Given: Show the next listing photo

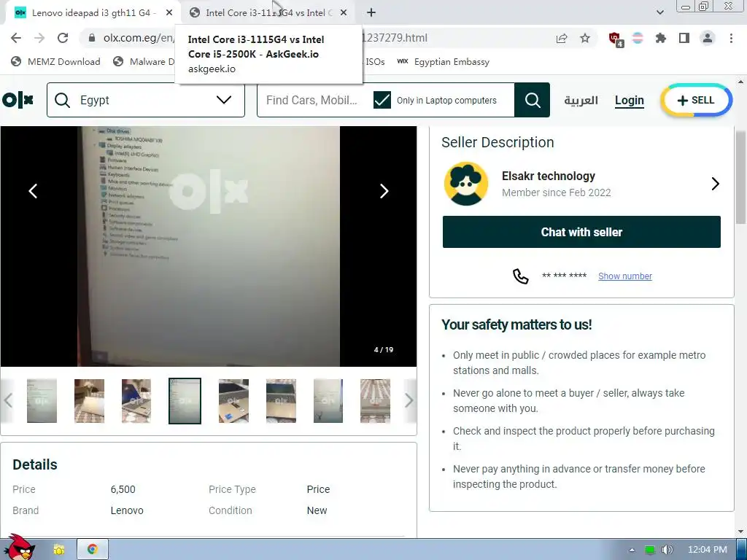Looking at the screenshot, I should pyautogui.click(x=384, y=191).
